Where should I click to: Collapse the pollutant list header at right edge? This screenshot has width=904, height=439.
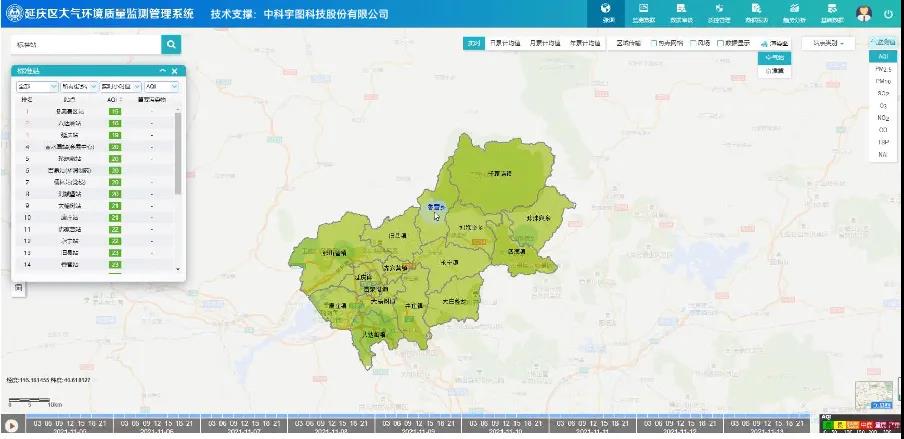point(883,42)
